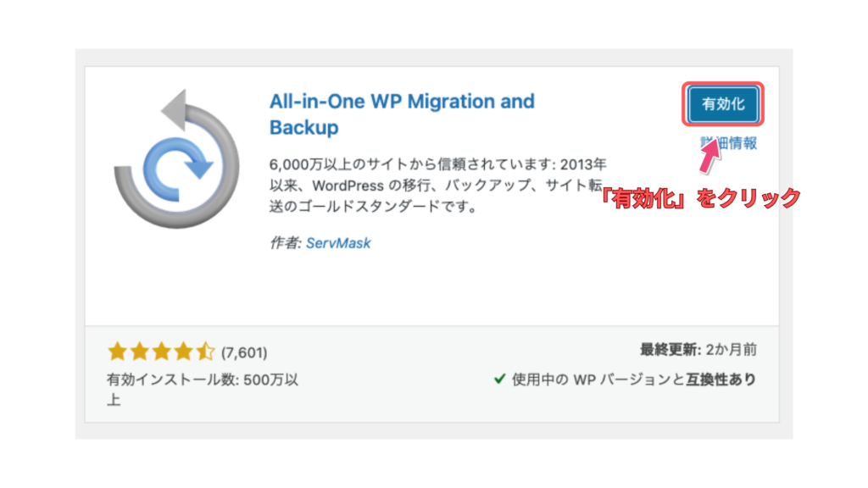Click the 作者: label

[281, 243]
